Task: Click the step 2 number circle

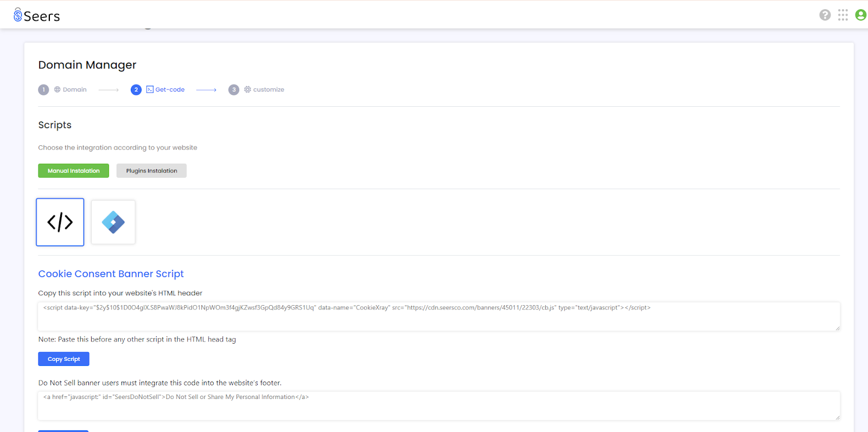Action: 136,89
